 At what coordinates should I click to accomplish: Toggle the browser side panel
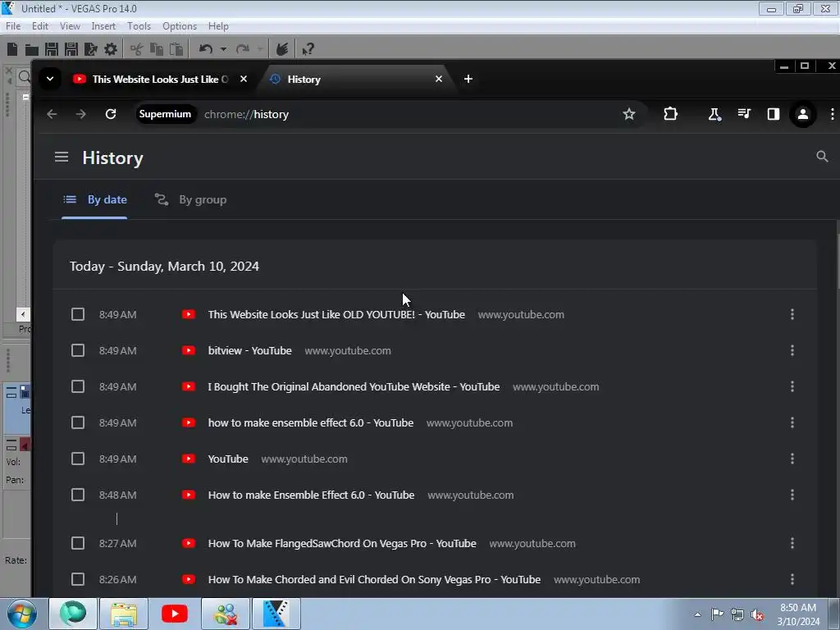coord(773,114)
